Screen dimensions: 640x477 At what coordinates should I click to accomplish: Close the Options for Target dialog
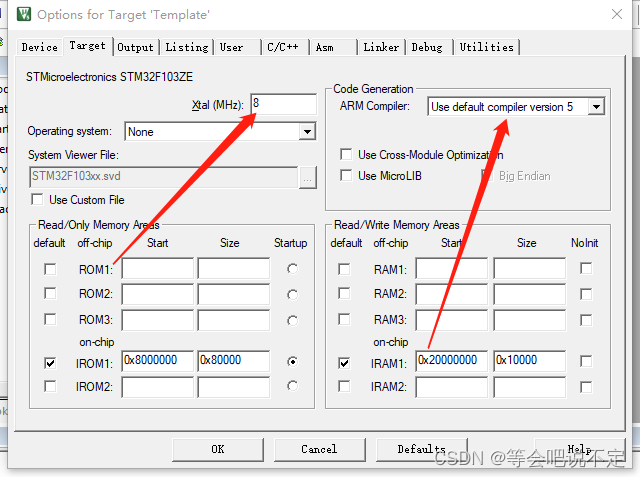point(617,14)
